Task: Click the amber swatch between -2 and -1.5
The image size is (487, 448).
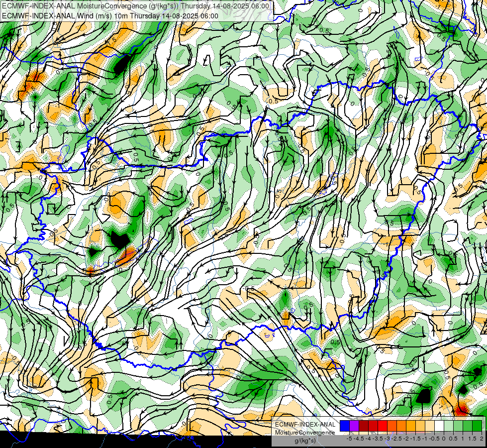Action: click(411, 426)
